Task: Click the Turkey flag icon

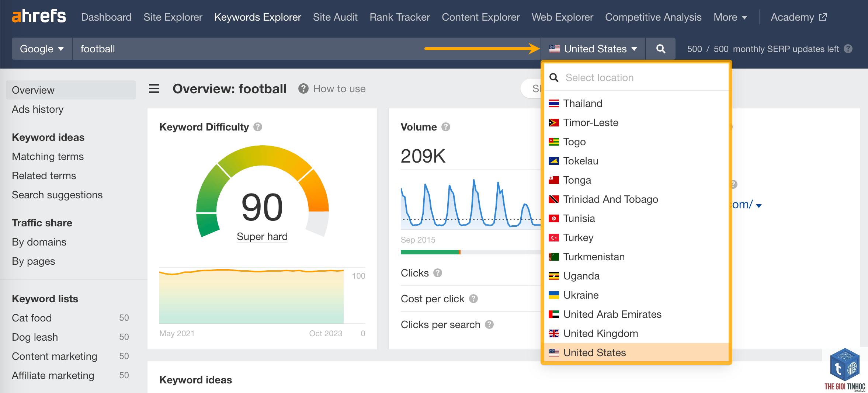Action: [553, 237]
